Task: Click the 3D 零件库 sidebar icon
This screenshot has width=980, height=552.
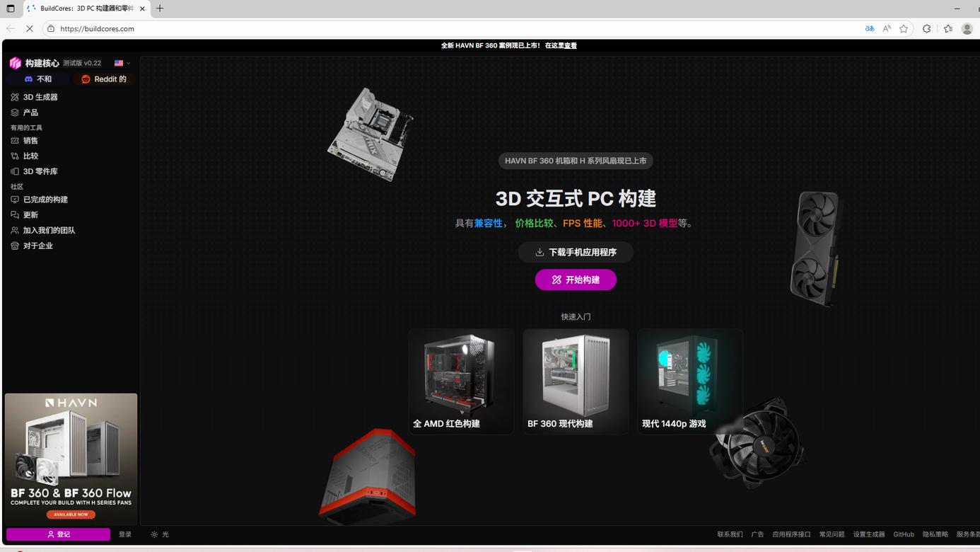Action: pos(15,171)
